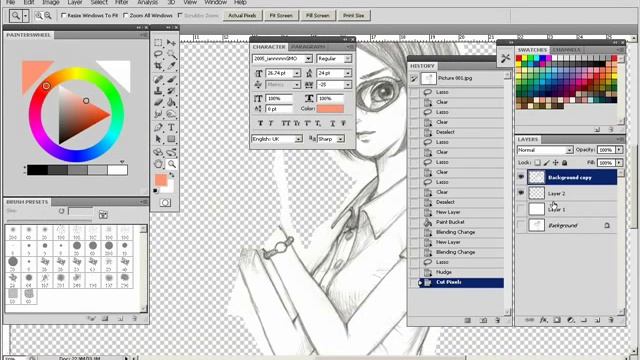Screen dimensions: 640x360
Task: Select the History Brush tool
Action: click(171, 91)
